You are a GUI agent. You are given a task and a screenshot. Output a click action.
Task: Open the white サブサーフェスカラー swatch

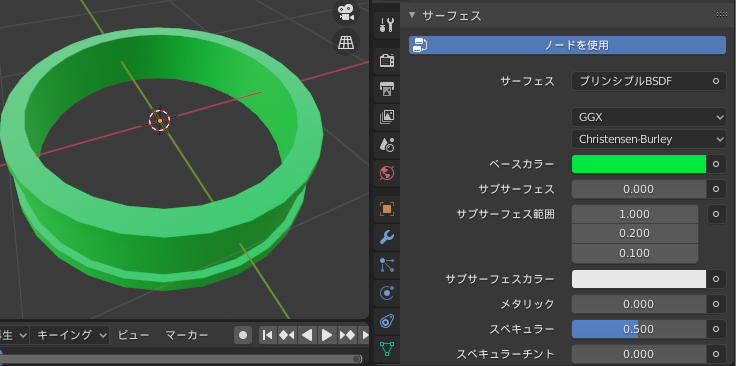tap(639, 279)
